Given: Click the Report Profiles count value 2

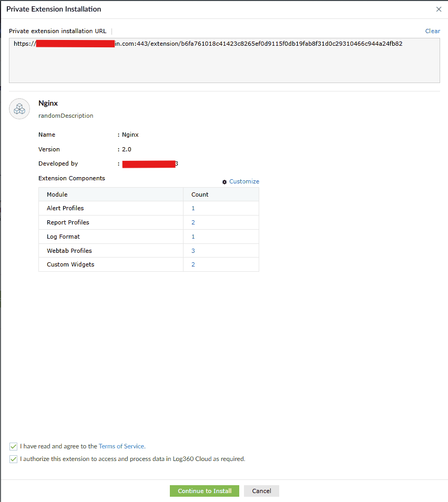Looking at the screenshot, I should point(193,222).
